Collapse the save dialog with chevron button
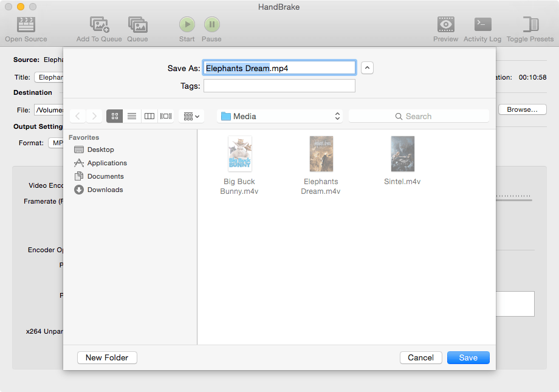 (x=367, y=68)
